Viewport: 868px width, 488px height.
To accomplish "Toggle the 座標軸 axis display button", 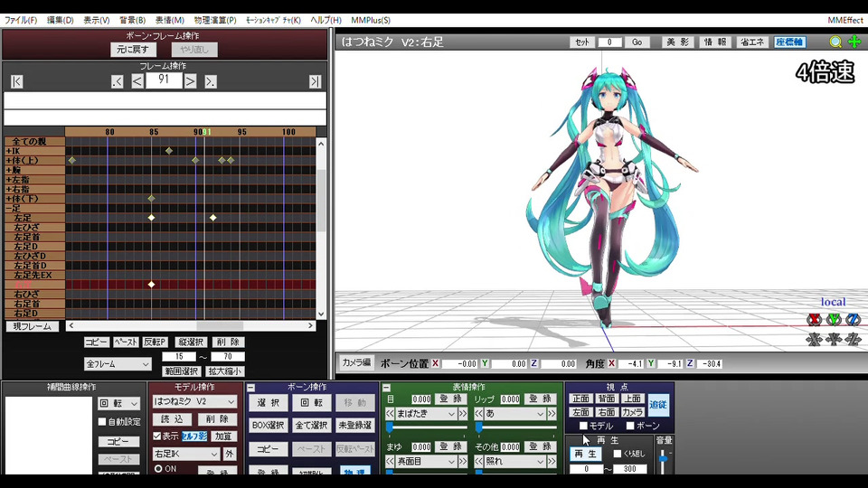I will (789, 42).
